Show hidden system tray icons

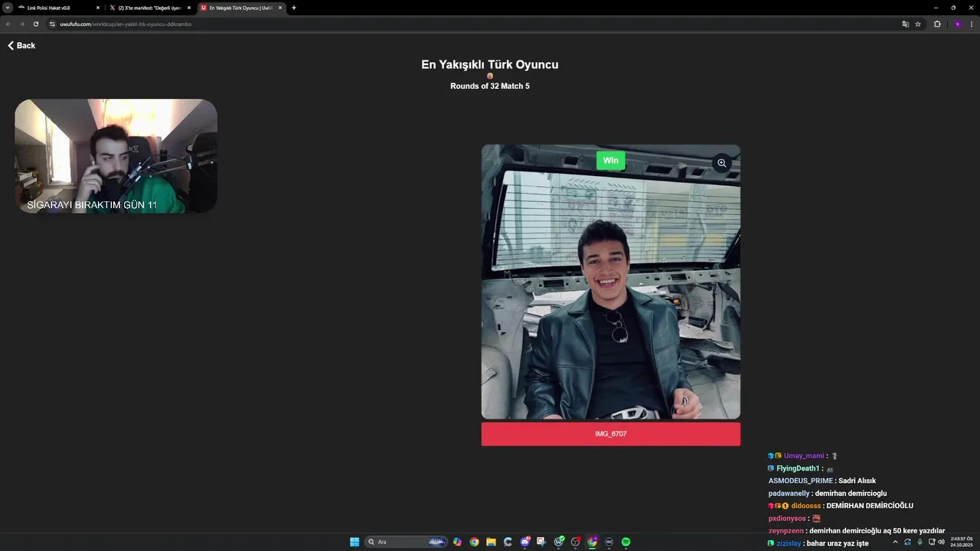[895, 542]
